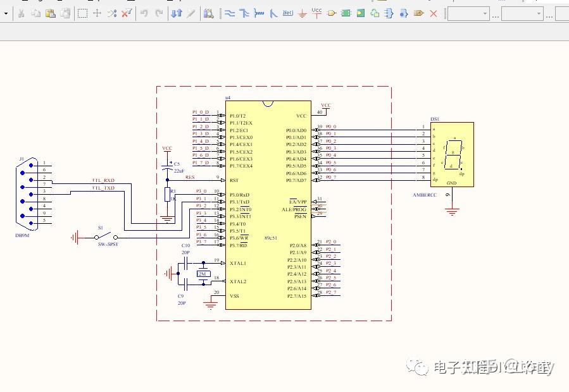Select the Cut (scissors) tool
Viewport: 569px width, 392px height.
(x=22, y=13)
